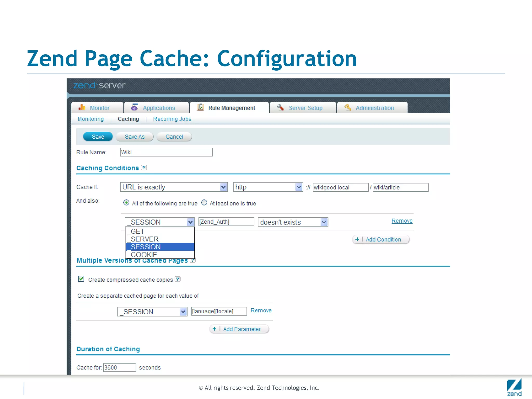Click the wiki/article path field
This screenshot has width=532, height=399.
(401, 187)
